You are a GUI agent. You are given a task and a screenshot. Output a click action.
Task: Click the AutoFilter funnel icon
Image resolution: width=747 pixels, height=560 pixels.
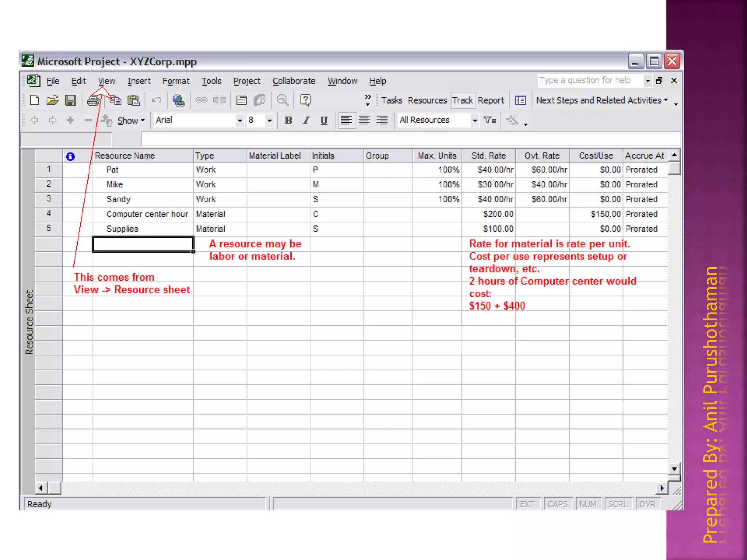tap(489, 120)
